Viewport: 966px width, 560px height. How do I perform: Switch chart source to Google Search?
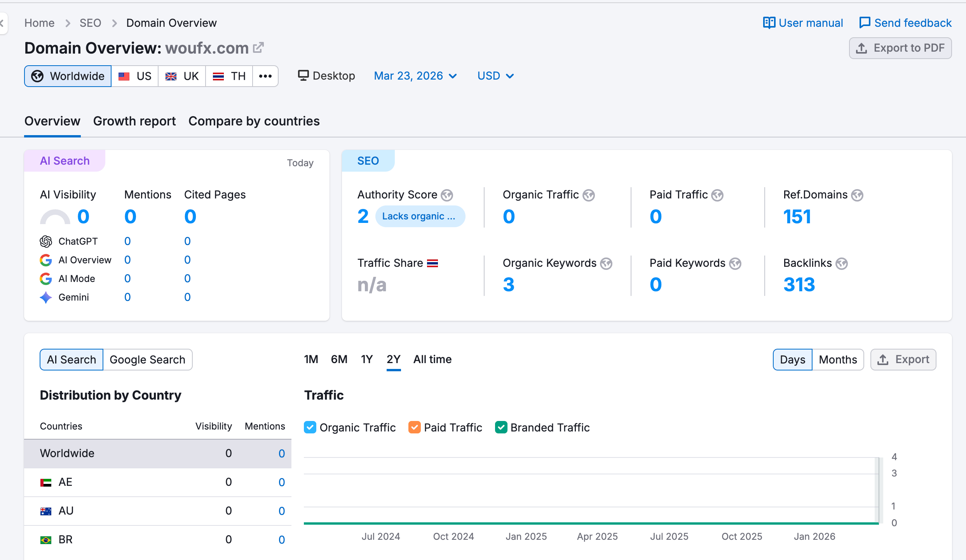(148, 360)
